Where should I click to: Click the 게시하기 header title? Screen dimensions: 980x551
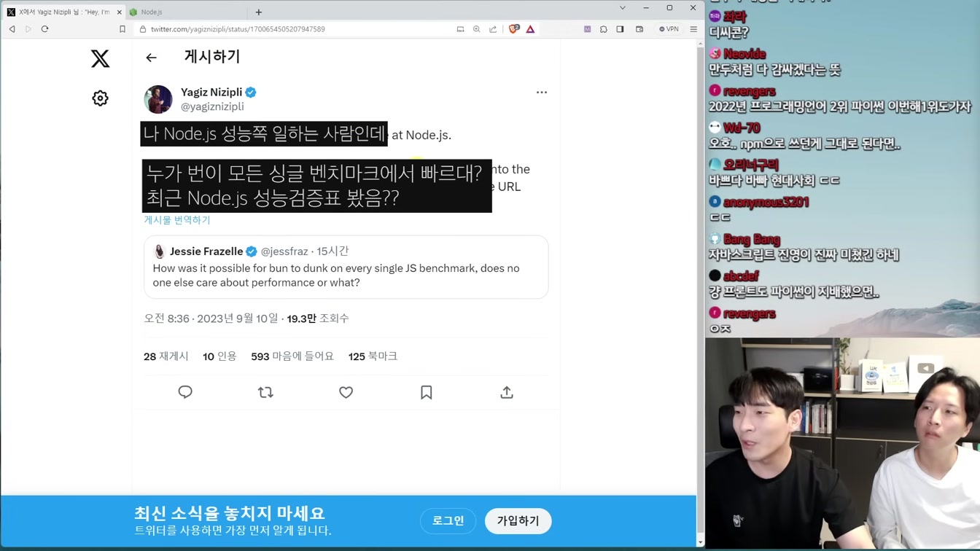pos(212,57)
